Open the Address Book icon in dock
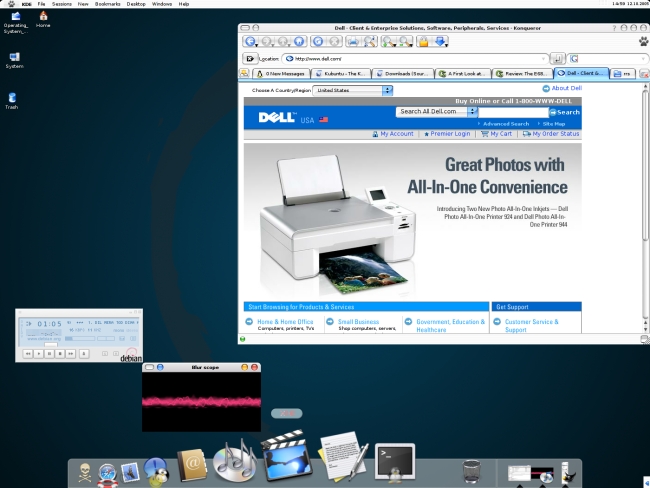Viewport: 650px width, 488px height. (x=191, y=464)
